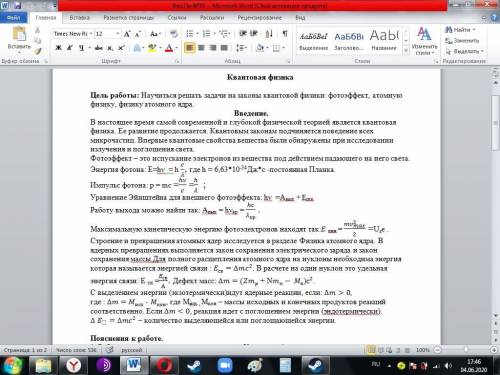Click the Align Right icon
The height and width of the screenshot is (375, 500).
coord(213,48)
